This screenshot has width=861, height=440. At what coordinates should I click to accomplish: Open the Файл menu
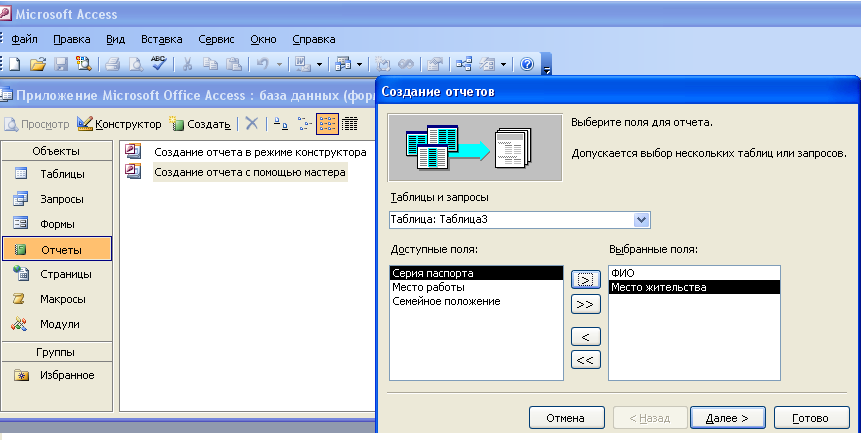pos(24,39)
